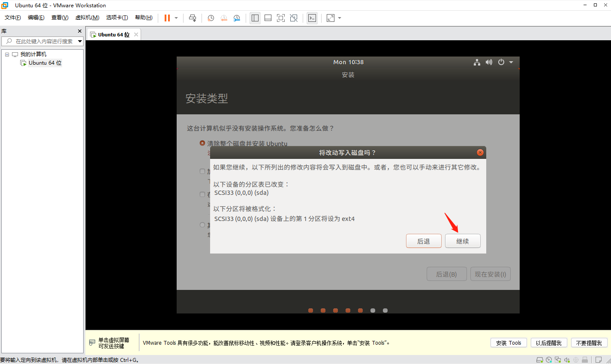Click the 安装 Tools button
The width and height of the screenshot is (611, 364).
508,343
